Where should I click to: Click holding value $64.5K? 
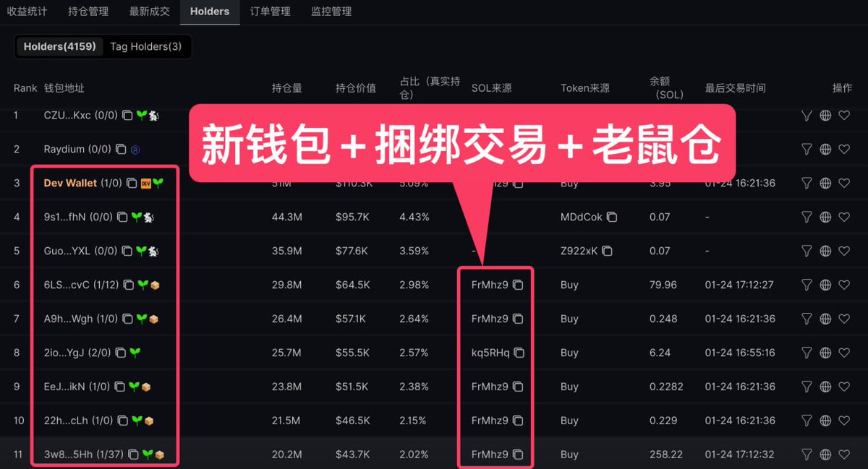click(x=352, y=285)
